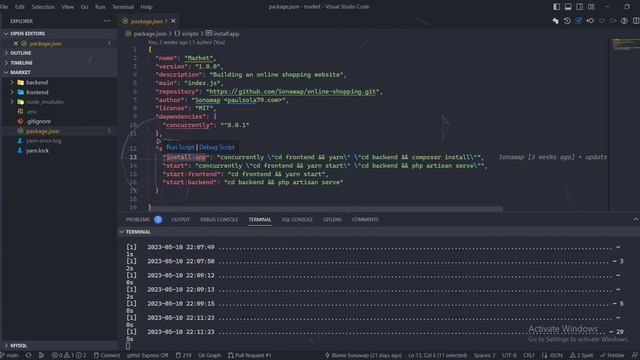The width and height of the screenshot is (640, 360).
Task: Open the .gitignore file
Action: pos(38,121)
